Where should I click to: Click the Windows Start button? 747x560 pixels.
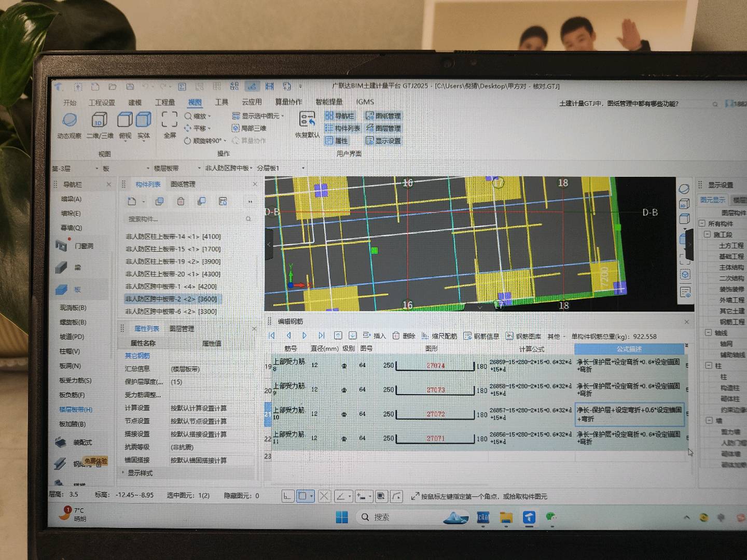(342, 517)
